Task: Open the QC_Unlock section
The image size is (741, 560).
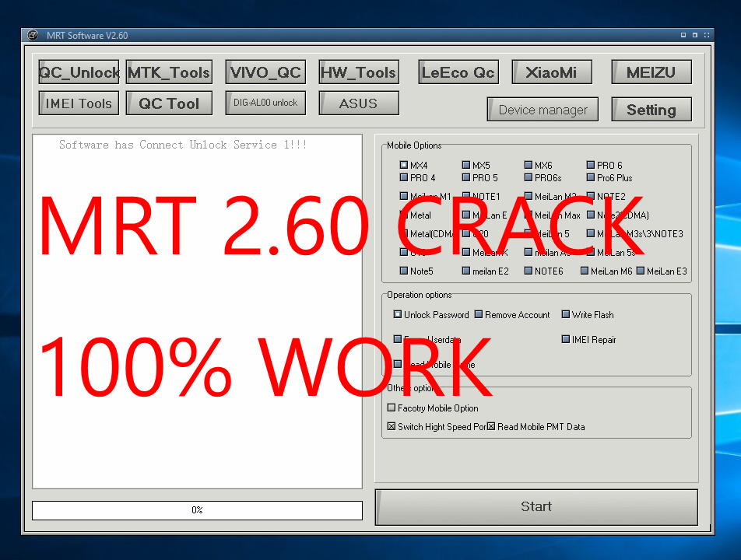Action: 79,72
